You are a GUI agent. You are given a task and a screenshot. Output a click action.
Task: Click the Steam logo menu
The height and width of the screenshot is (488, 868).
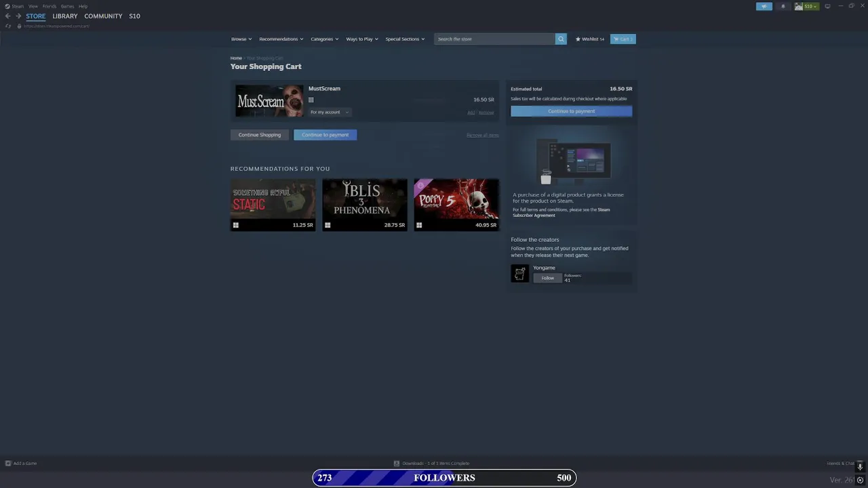7,6
